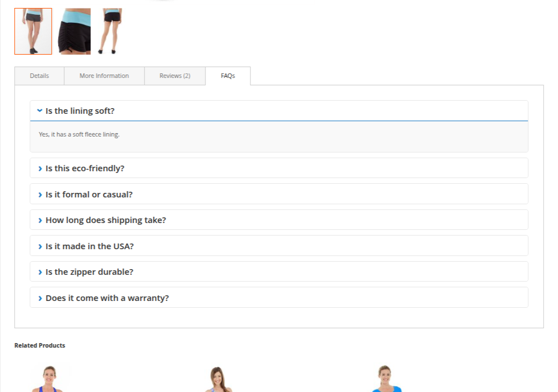Open the More Information tab

(x=104, y=76)
